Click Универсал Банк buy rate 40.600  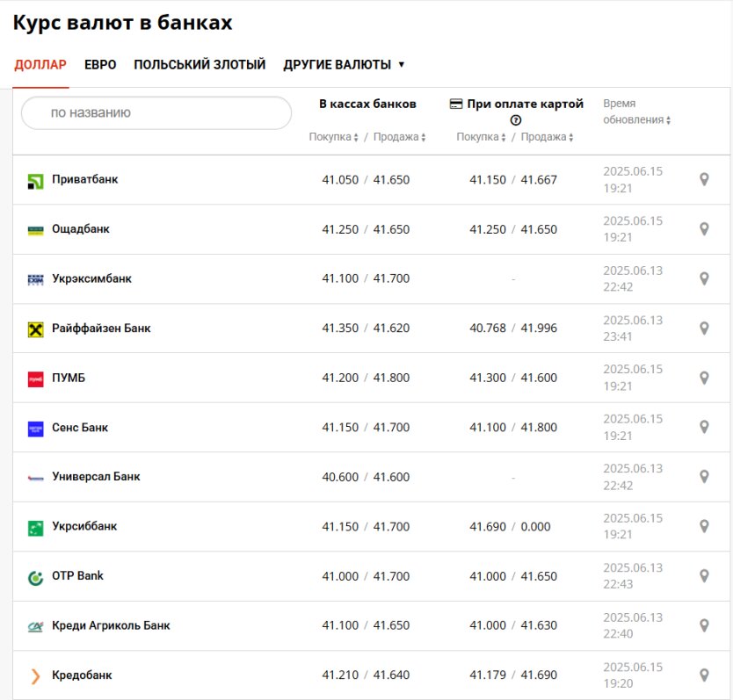[x=340, y=477]
